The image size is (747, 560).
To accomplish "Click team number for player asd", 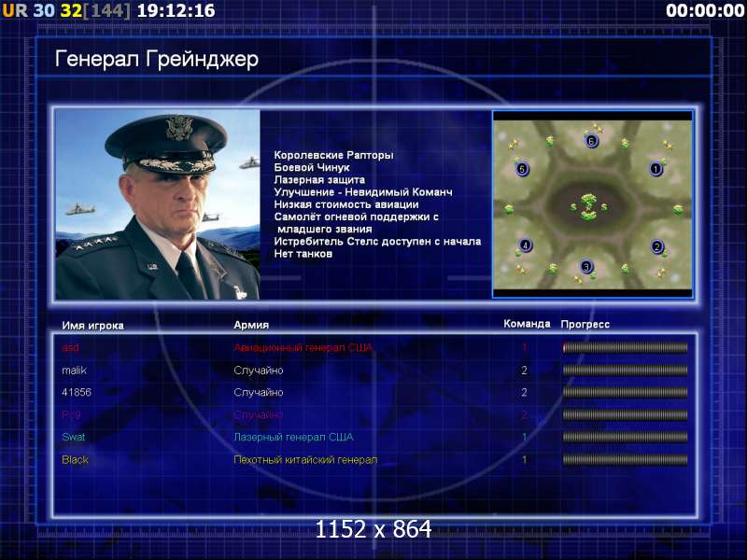I will (x=525, y=347).
